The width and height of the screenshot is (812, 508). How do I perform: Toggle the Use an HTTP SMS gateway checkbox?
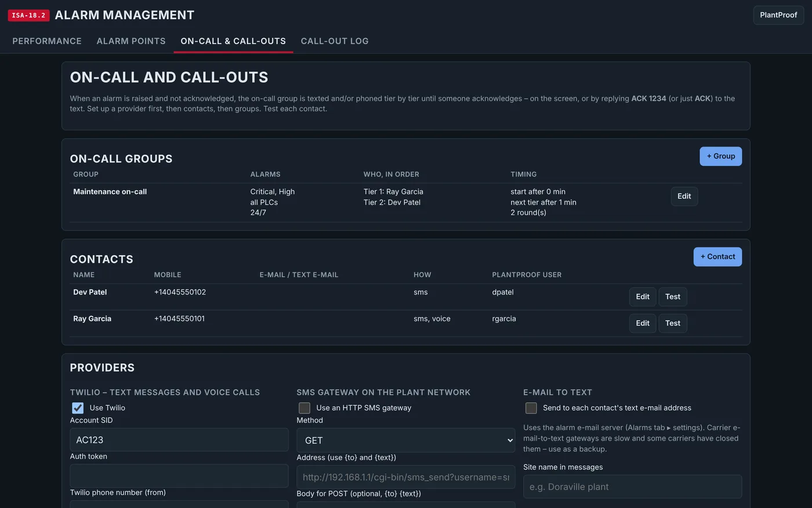[304, 408]
